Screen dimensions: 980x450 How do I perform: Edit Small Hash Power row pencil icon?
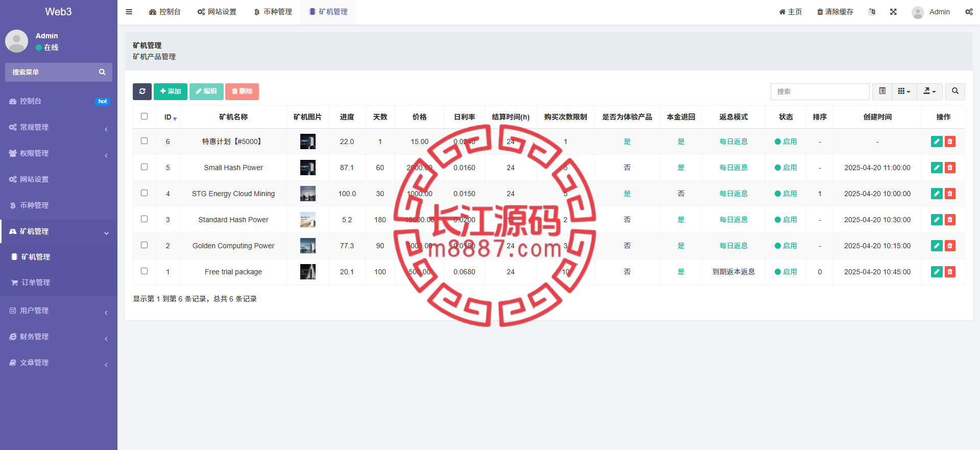[937, 168]
